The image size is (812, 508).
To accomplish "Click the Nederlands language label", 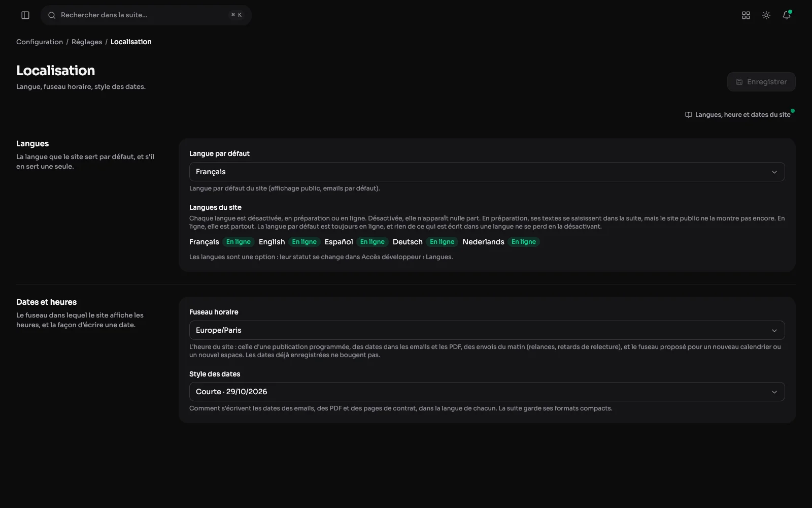I will point(483,242).
